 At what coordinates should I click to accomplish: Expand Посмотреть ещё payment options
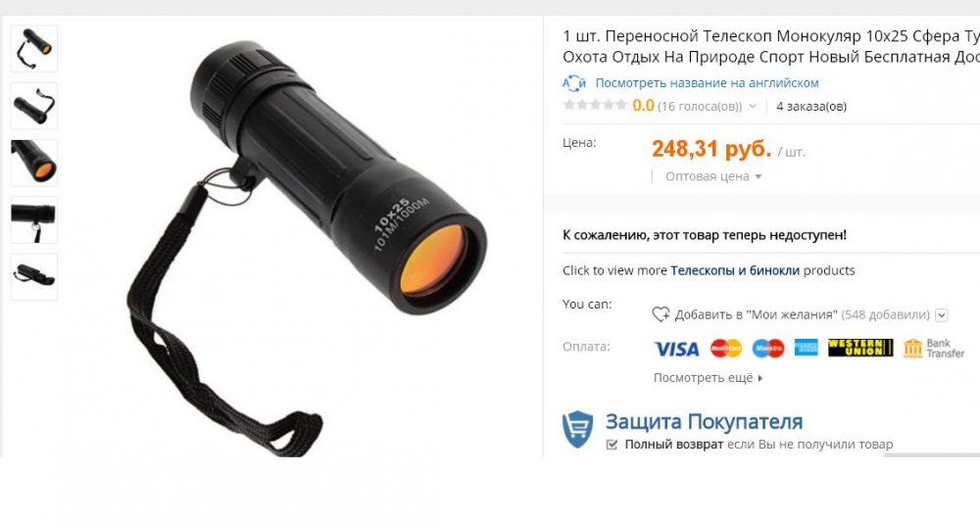point(709,378)
